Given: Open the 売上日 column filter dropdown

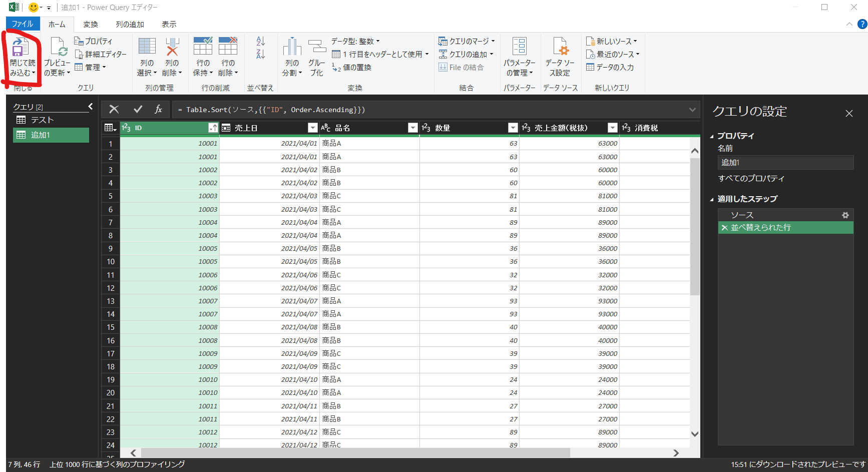Looking at the screenshot, I should pos(312,128).
